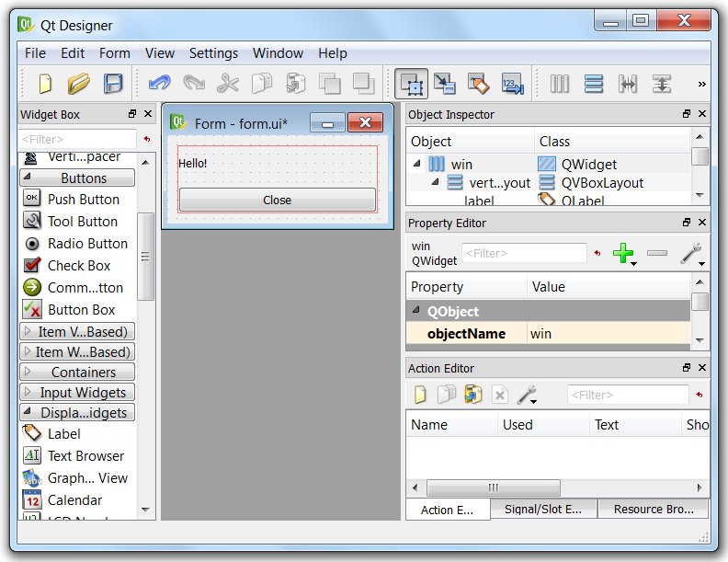Switch to Action Editor tab
This screenshot has height=562, width=728.
448,510
